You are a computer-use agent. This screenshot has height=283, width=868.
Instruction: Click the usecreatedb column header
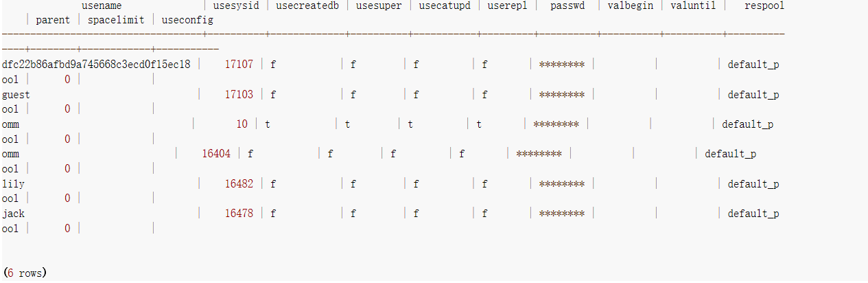(x=307, y=5)
